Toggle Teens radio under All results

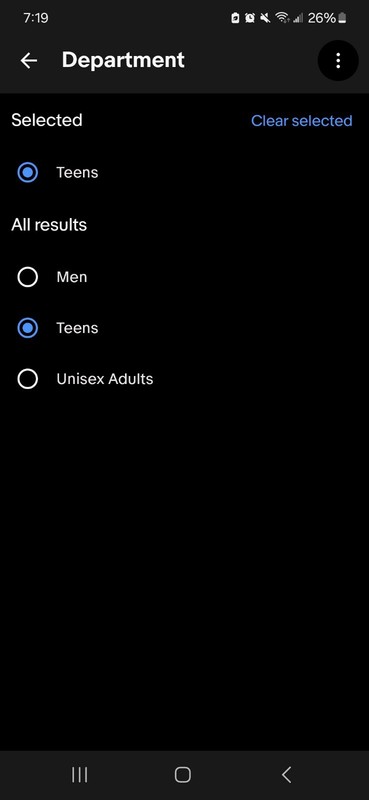coord(28,328)
